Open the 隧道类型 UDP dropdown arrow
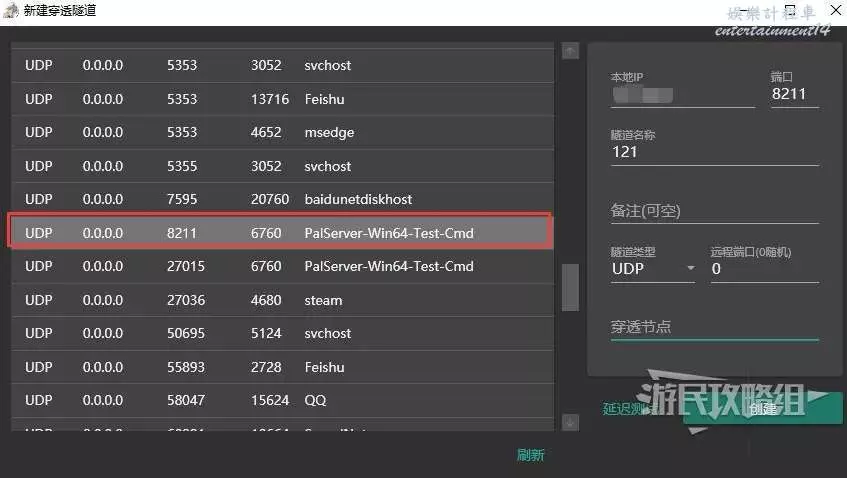 click(x=690, y=269)
